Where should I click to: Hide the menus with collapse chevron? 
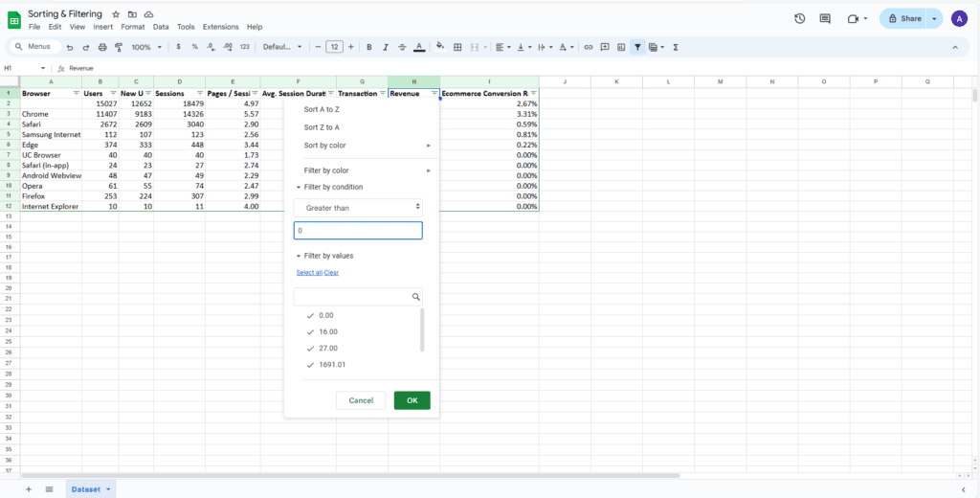(955, 47)
